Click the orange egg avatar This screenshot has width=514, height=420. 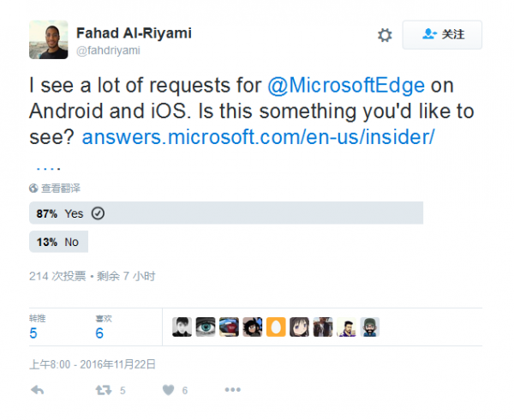276,327
